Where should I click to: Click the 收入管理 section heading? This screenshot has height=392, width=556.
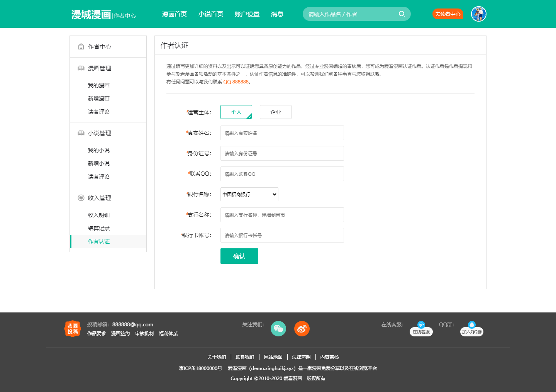100,198
